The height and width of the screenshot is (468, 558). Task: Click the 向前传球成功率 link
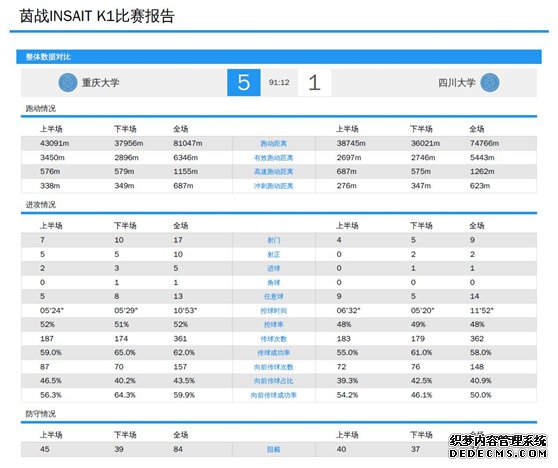click(x=273, y=395)
